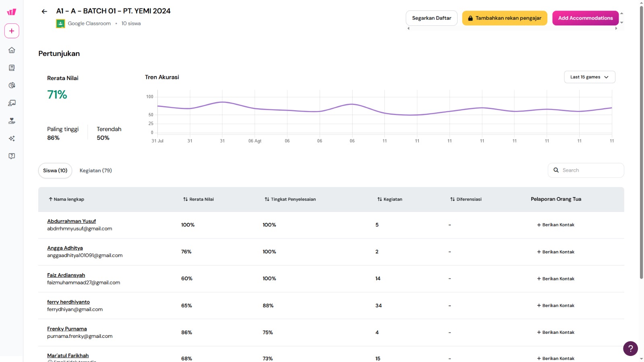Sort table by Tingkat Penyelesaian column
Image resolution: width=644 pixels, height=362 pixels.
pyautogui.click(x=290, y=200)
